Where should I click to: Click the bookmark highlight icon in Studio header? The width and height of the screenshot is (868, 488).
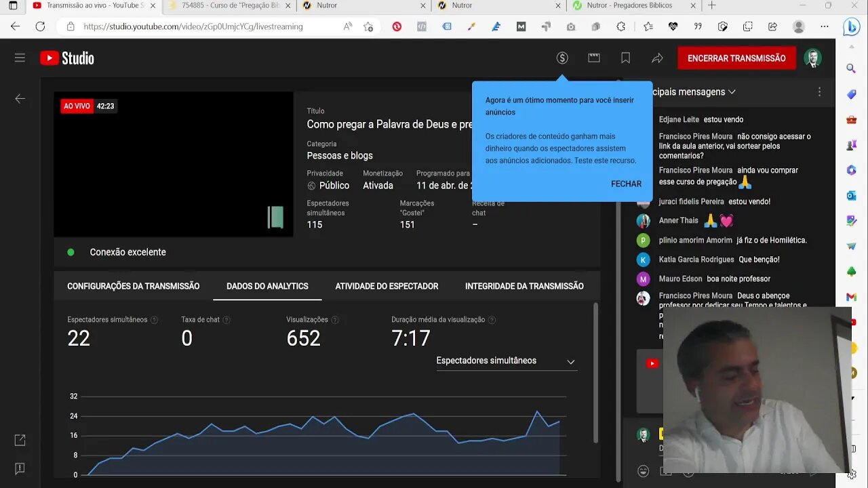(x=625, y=58)
